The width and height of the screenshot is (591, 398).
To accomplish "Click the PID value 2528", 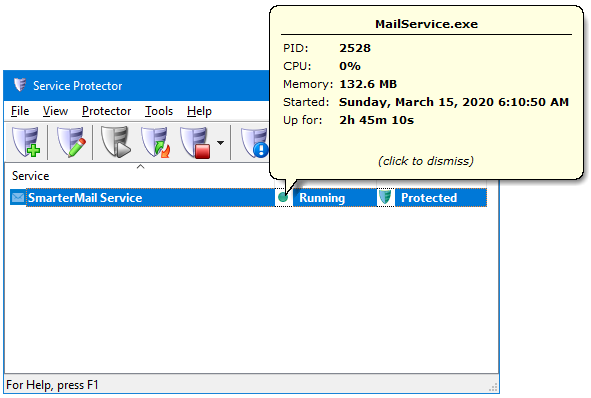I will (355, 48).
